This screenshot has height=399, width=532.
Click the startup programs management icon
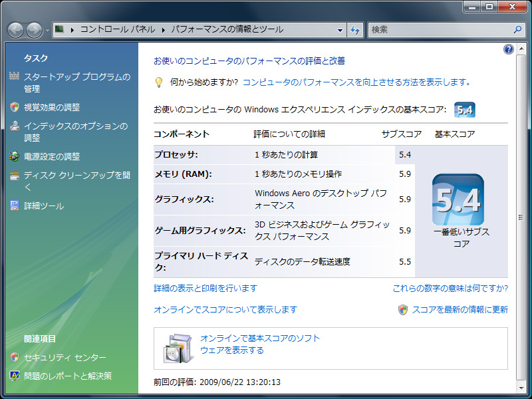(15, 77)
